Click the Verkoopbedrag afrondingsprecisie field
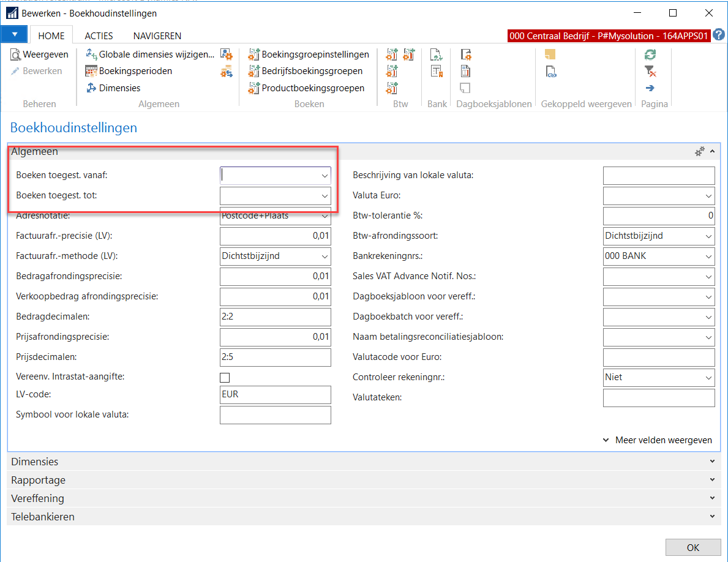The image size is (728, 562). click(276, 297)
